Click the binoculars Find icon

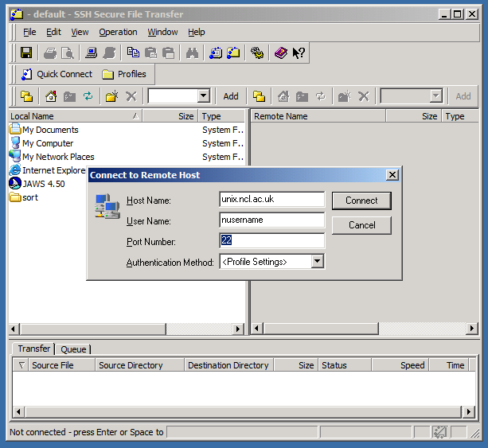[192, 53]
